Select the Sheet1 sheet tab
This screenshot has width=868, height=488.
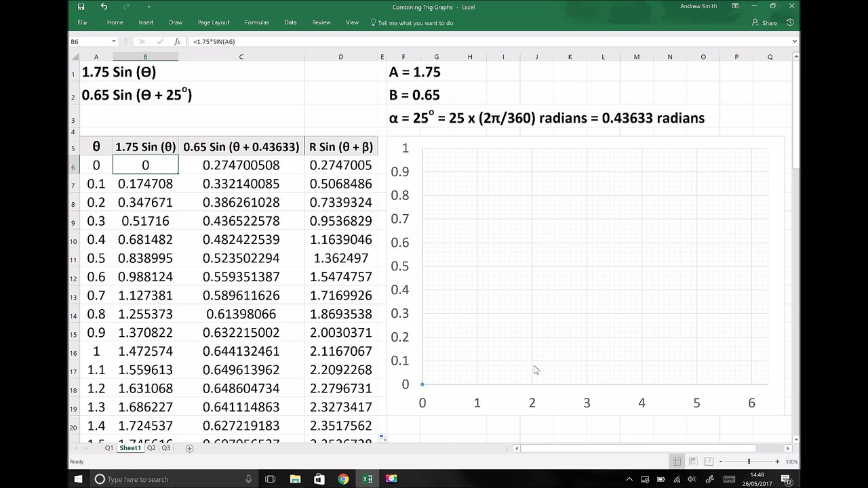click(130, 448)
